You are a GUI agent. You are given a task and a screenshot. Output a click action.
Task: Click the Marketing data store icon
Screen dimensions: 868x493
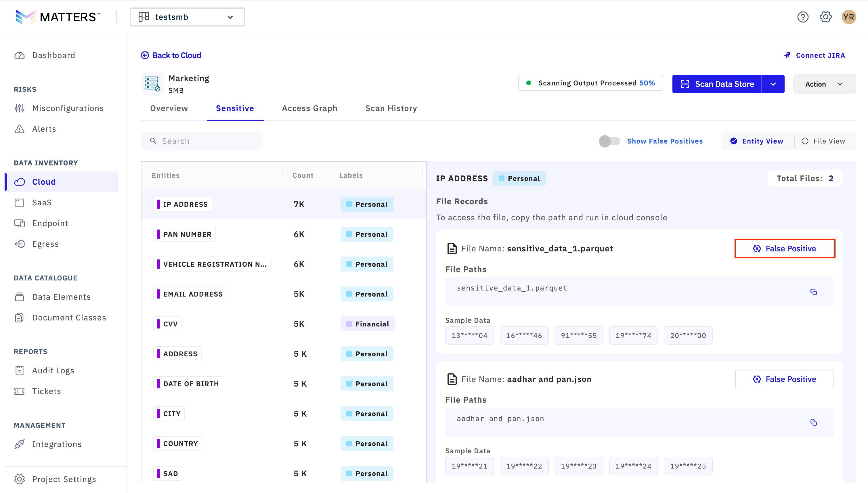(x=152, y=84)
